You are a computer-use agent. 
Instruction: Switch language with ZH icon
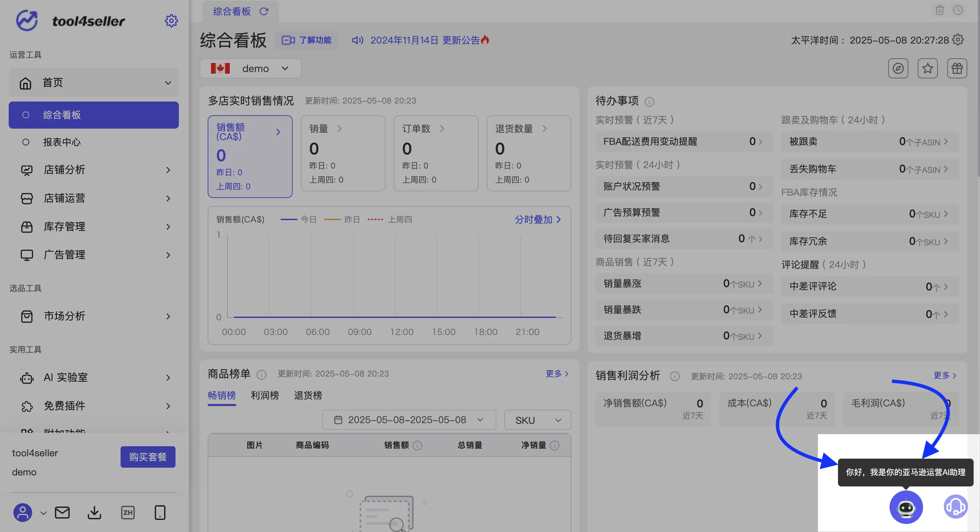click(x=128, y=513)
